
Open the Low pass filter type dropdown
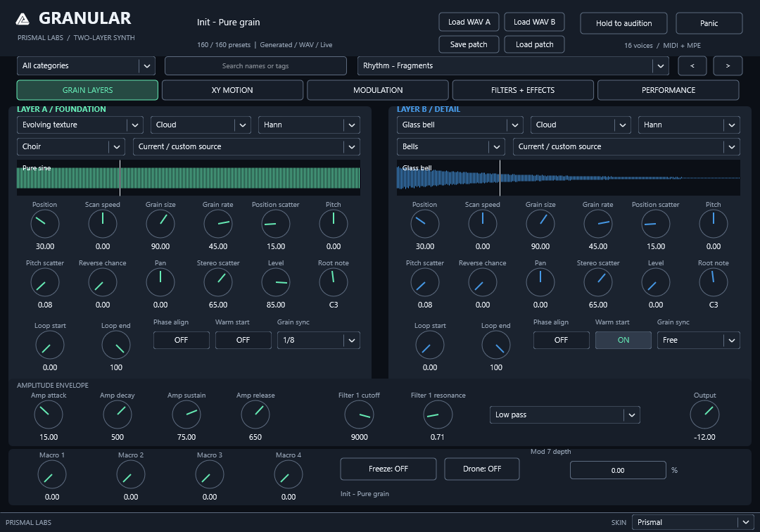point(564,414)
